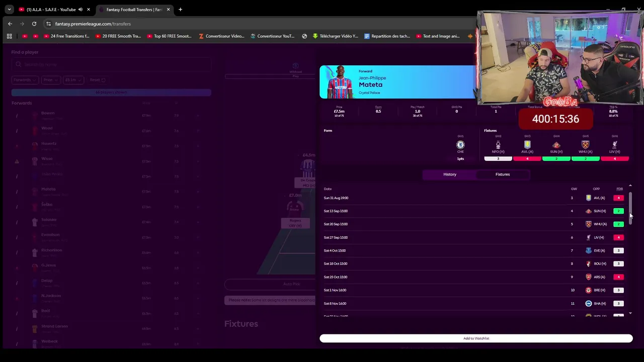This screenshot has height=362, width=644.
Task: Open the Top 60 FREE Smoot... bookmark
Action: (x=169, y=36)
